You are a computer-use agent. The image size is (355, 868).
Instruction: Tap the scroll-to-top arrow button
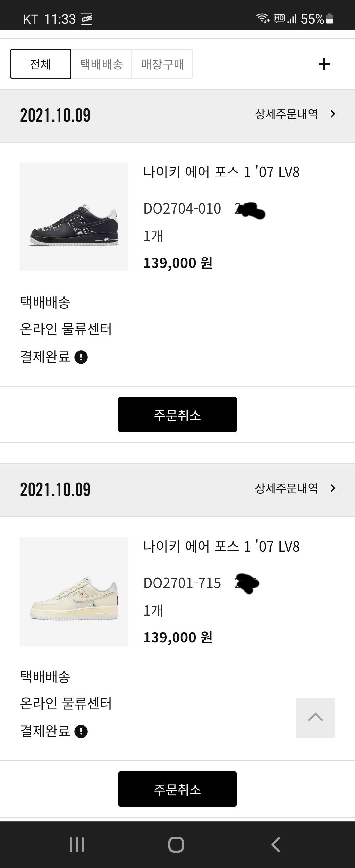(x=315, y=718)
